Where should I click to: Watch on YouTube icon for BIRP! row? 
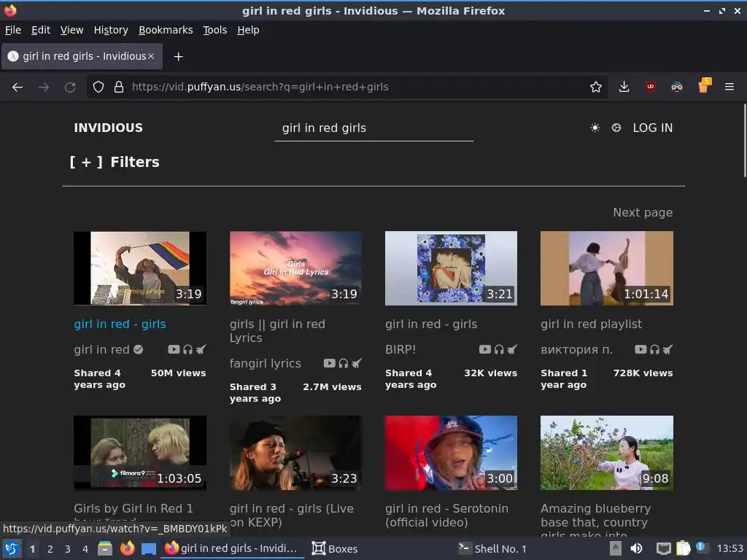(485, 349)
